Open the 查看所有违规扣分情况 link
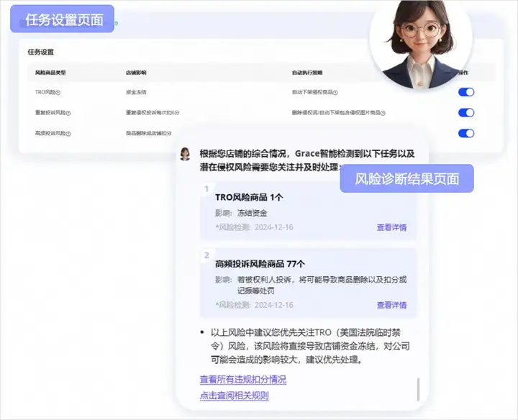 [243, 380]
